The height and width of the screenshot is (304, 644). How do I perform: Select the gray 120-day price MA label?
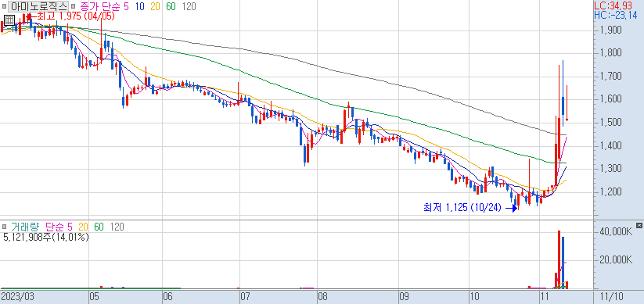coord(189,6)
